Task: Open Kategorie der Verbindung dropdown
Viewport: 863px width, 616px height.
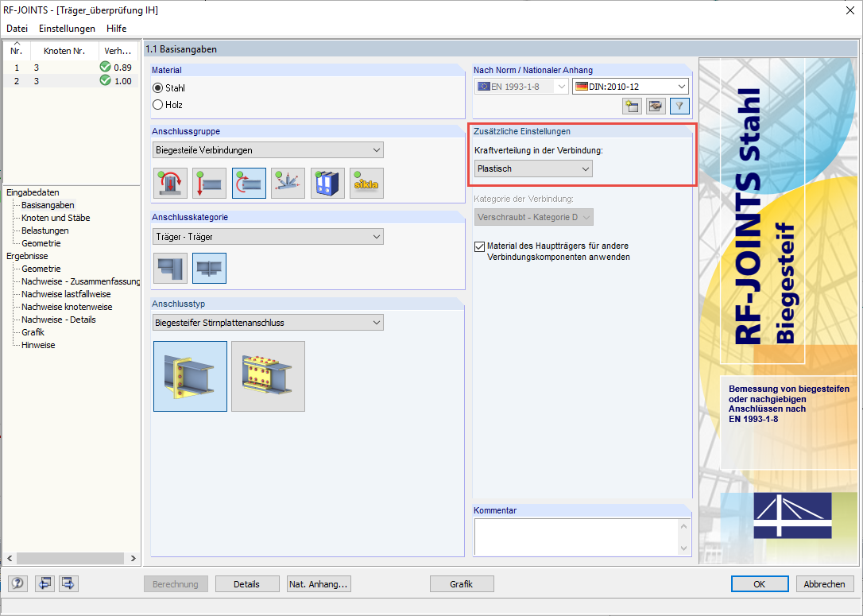Action: (534, 217)
